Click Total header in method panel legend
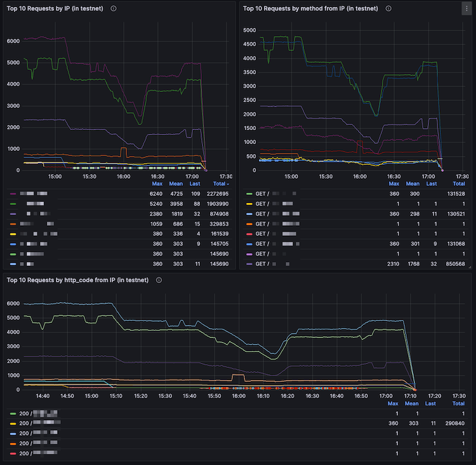The height and width of the screenshot is (465, 476). [x=458, y=184]
